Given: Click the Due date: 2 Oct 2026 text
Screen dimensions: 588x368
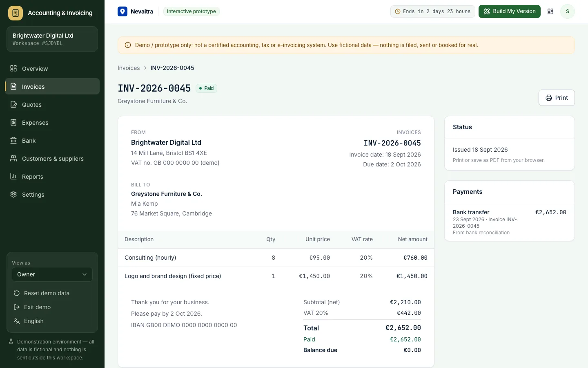Looking at the screenshot, I should [392, 164].
